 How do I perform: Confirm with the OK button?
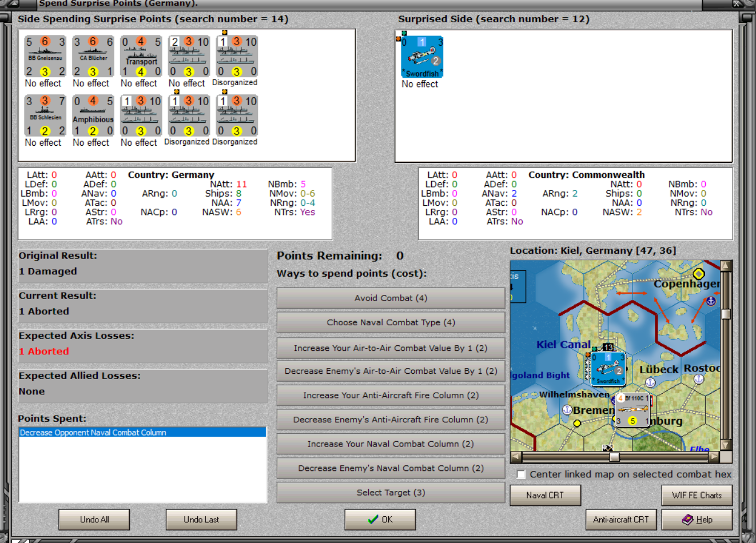coord(380,520)
